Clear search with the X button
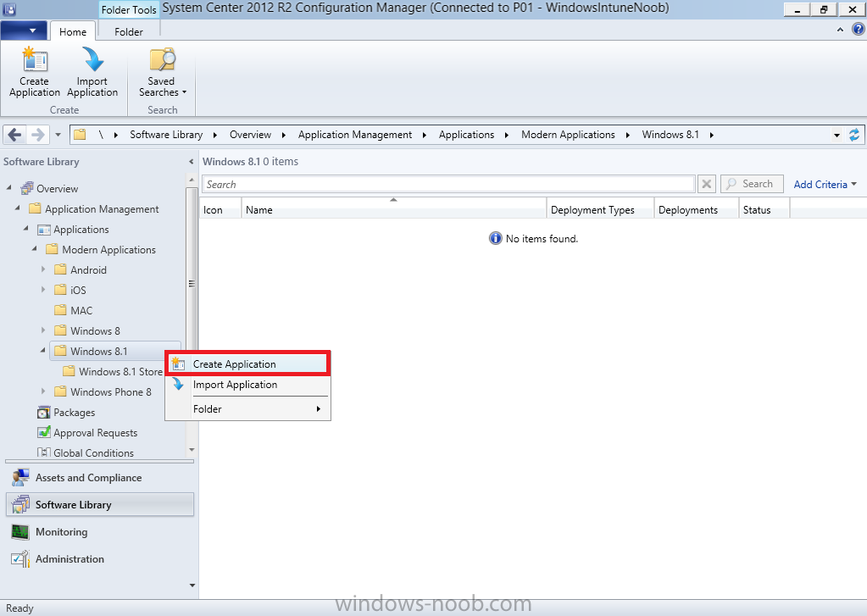The image size is (867, 616). click(707, 184)
